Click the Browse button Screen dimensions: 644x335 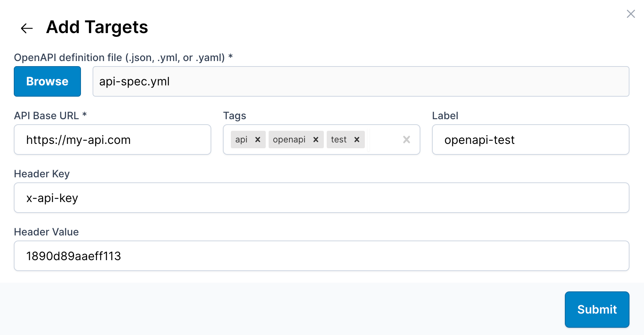pyautogui.click(x=47, y=81)
